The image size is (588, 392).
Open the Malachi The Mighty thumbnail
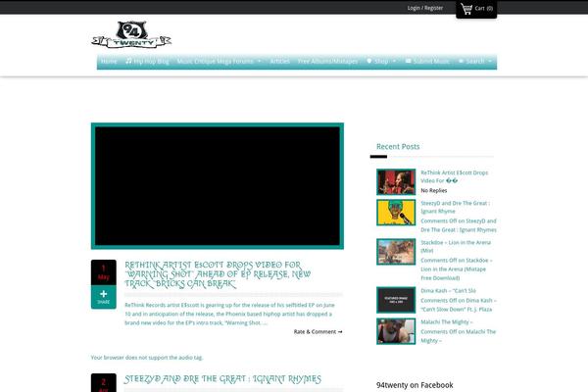click(x=396, y=331)
